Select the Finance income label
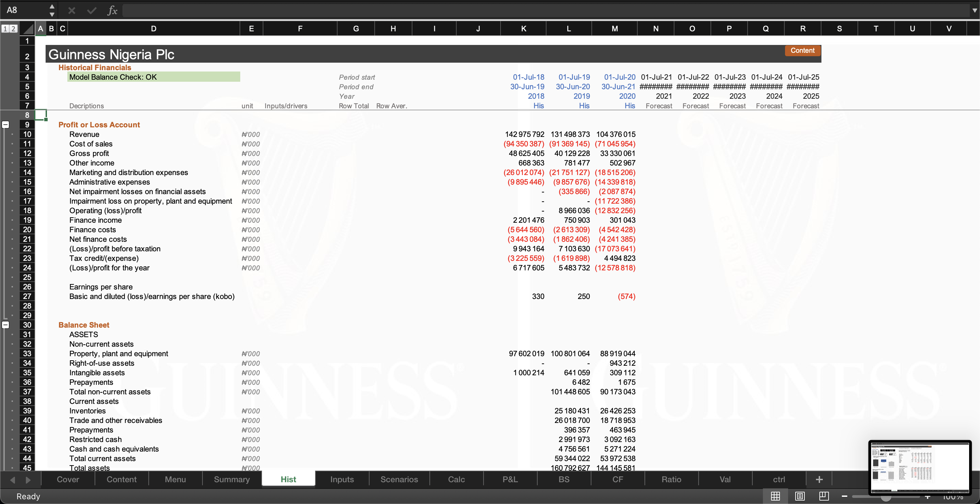 click(96, 220)
